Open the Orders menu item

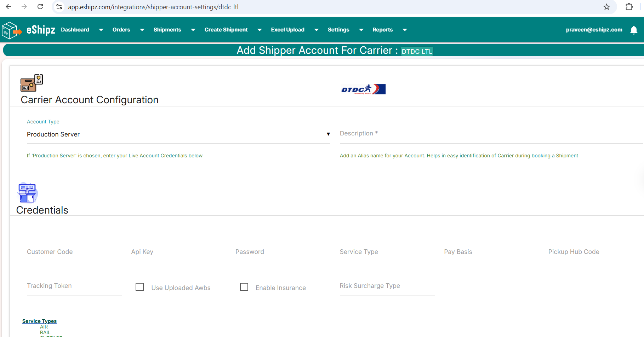point(121,30)
